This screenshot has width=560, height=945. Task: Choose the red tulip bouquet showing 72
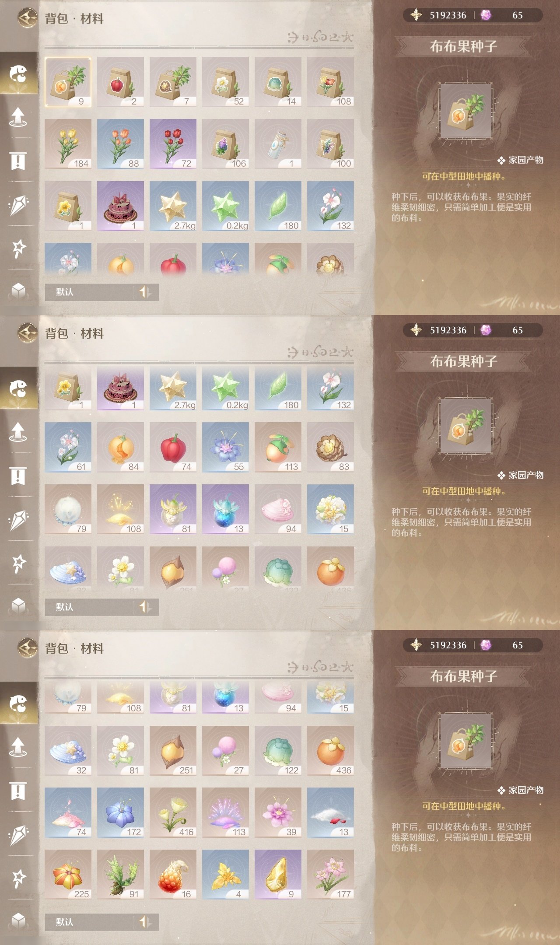coord(173,144)
